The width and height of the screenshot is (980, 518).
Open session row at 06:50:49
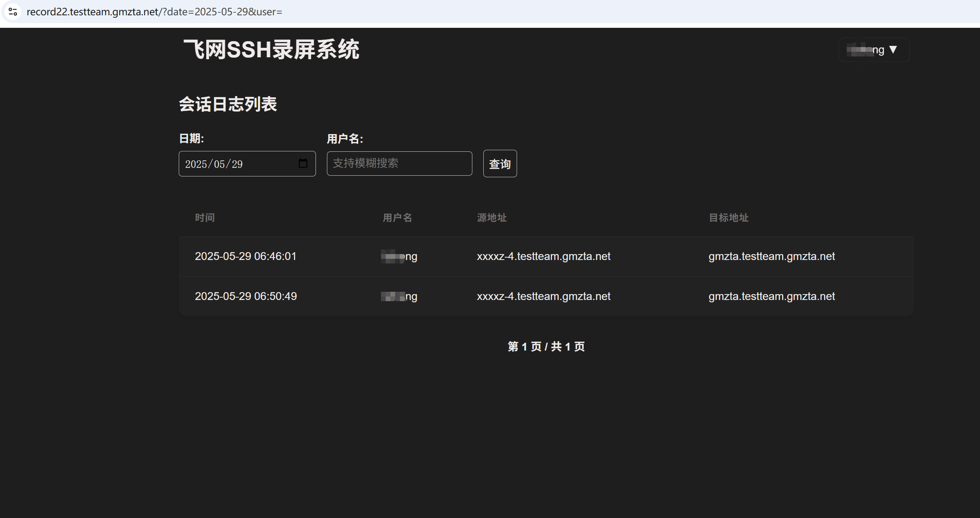point(245,296)
